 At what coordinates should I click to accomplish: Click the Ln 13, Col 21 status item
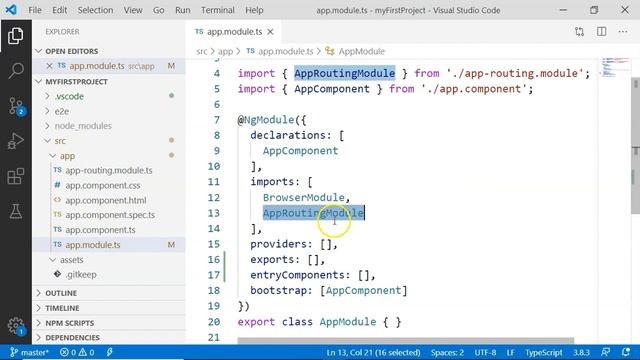click(373, 352)
